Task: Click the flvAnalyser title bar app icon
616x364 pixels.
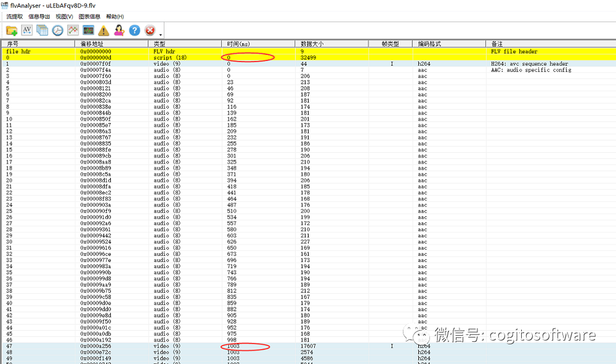Action: click(x=5, y=6)
